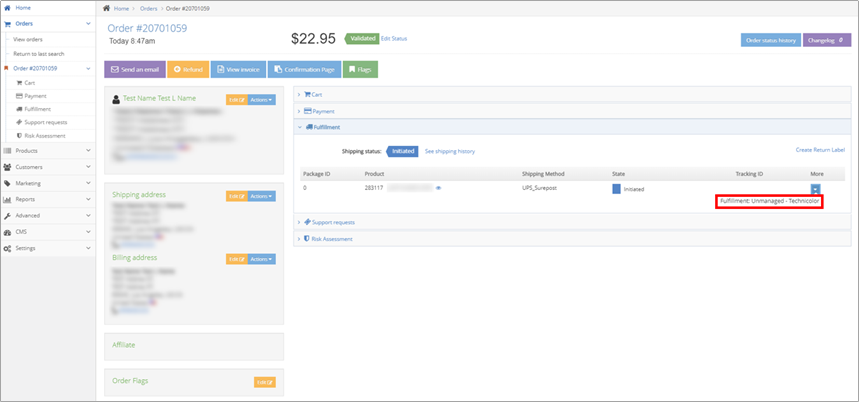Open Support requests in the sidebar
The width and height of the screenshot is (859, 402).
[45, 122]
